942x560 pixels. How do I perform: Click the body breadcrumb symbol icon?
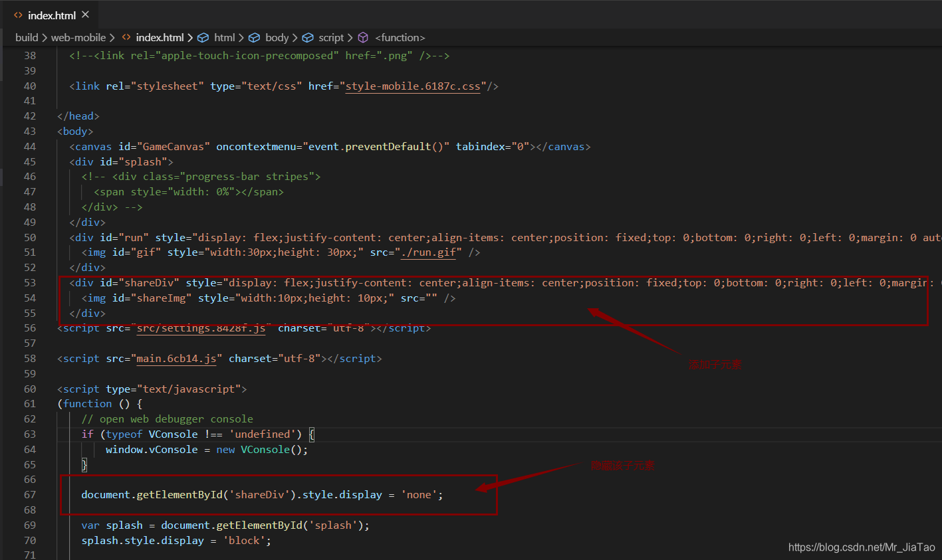click(x=255, y=38)
